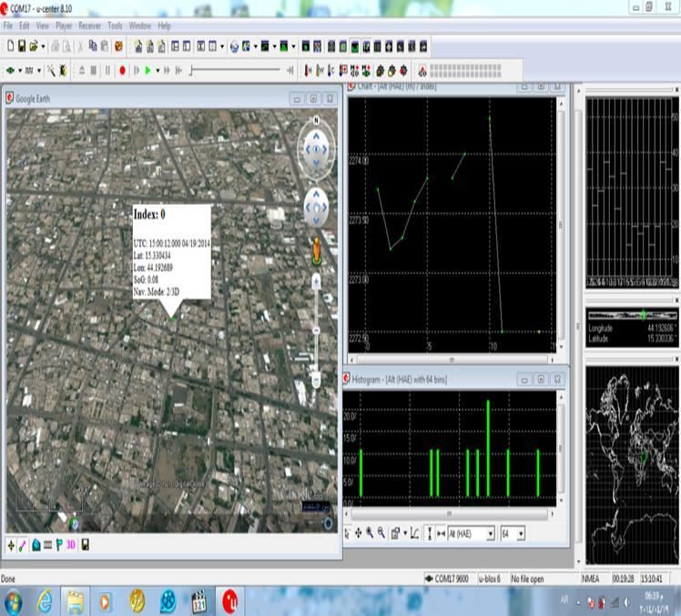Click the crosshair icon in Google Earth toolbar
The width and height of the screenshot is (681, 616).
click(11, 545)
